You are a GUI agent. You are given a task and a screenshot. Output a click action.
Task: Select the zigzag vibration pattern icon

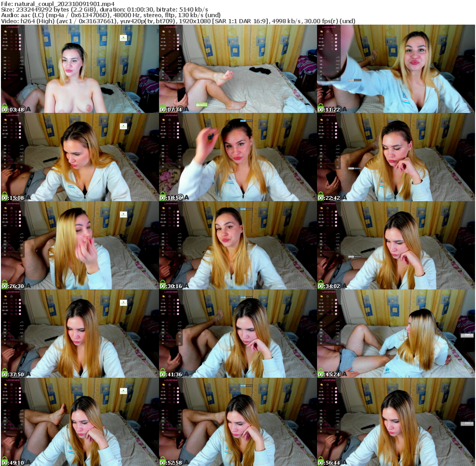coord(21,60)
